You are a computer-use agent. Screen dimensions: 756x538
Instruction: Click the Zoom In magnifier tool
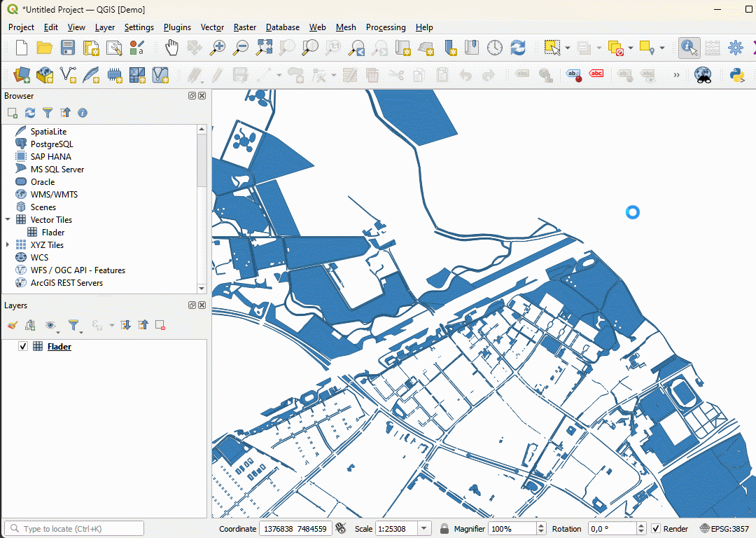click(218, 48)
